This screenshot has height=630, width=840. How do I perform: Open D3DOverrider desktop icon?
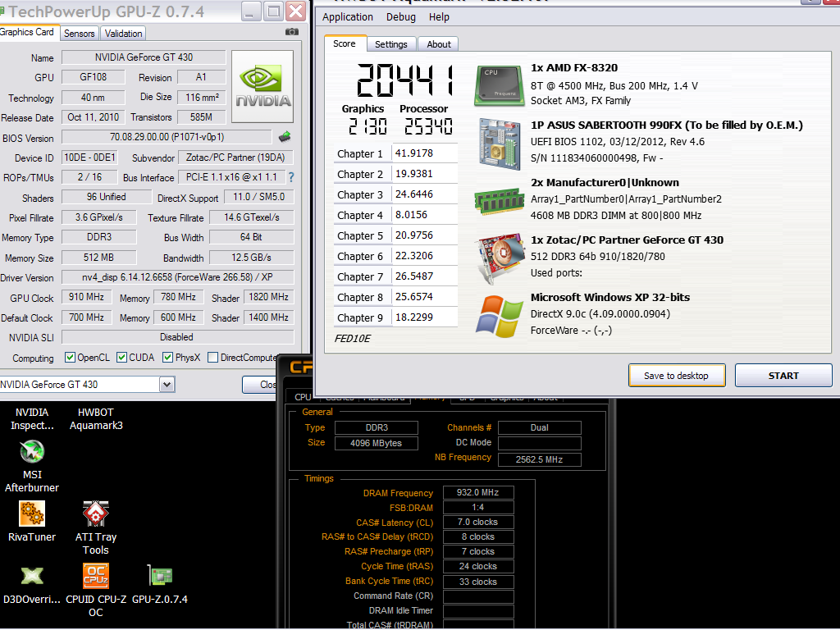[x=32, y=585]
